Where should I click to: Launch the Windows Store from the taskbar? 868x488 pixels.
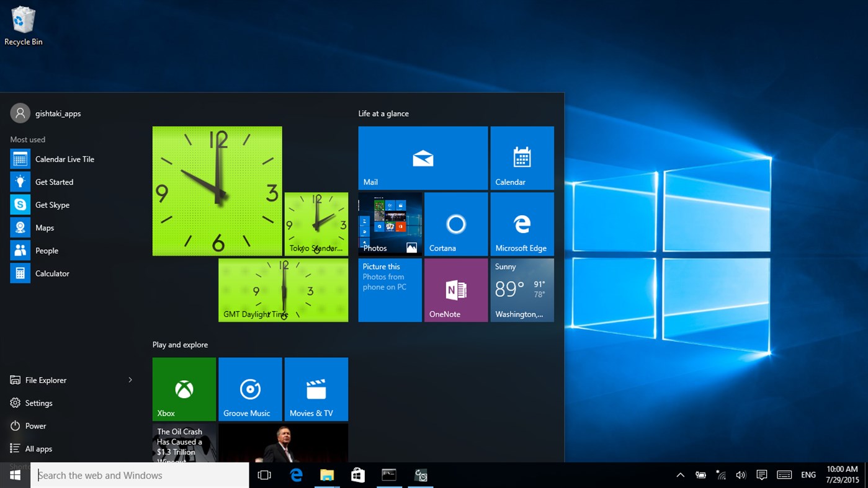(x=358, y=475)
